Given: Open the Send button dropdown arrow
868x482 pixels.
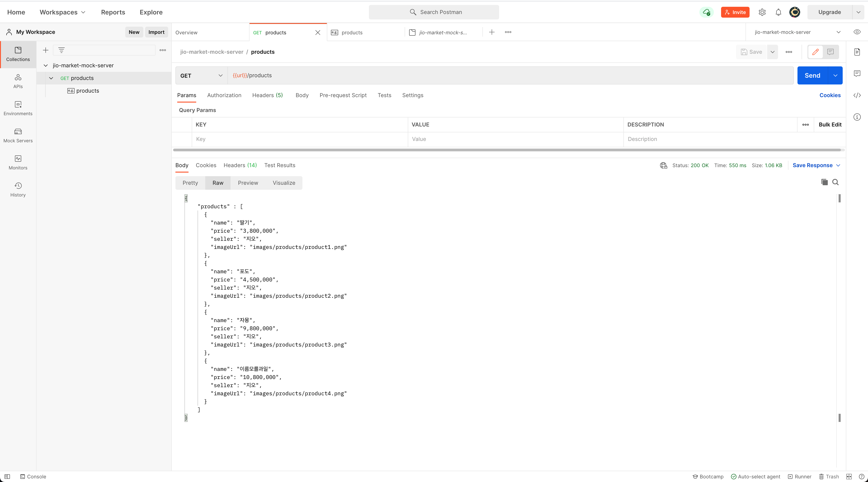Looking at the screenshot, I should coord(835,75).
